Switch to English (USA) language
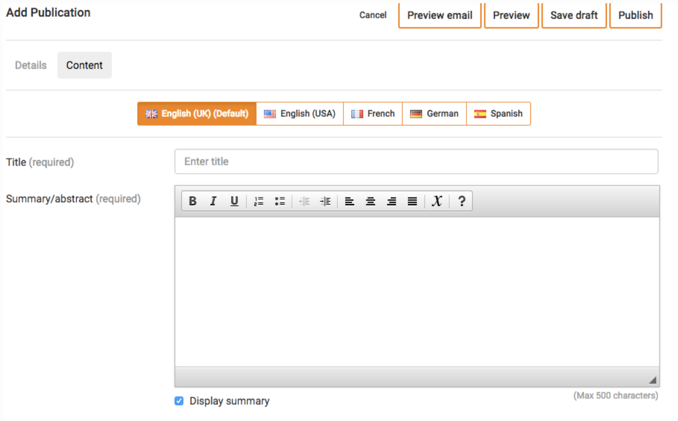Image resolution: width=678 pixels, height=421 pixels. coord(300,114)
